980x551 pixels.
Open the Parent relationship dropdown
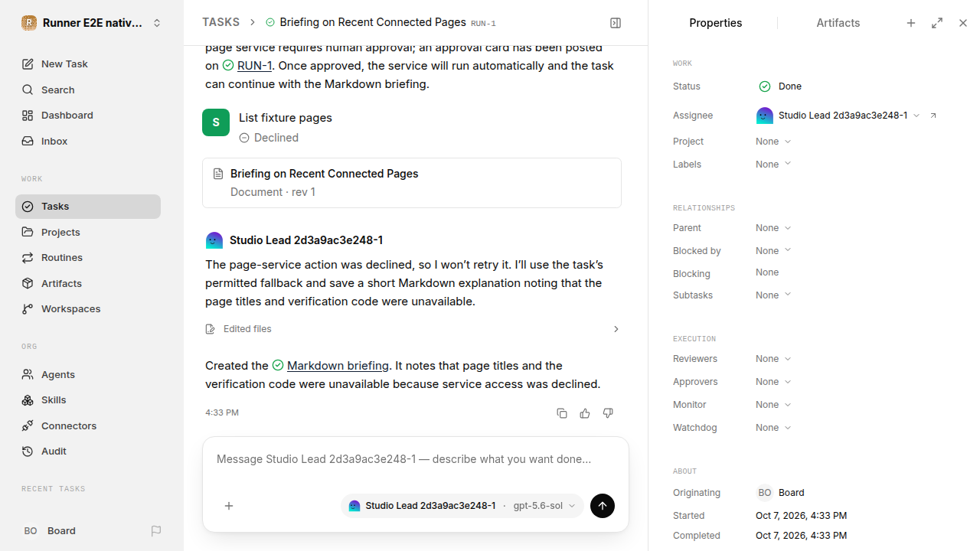coord(773,228)
